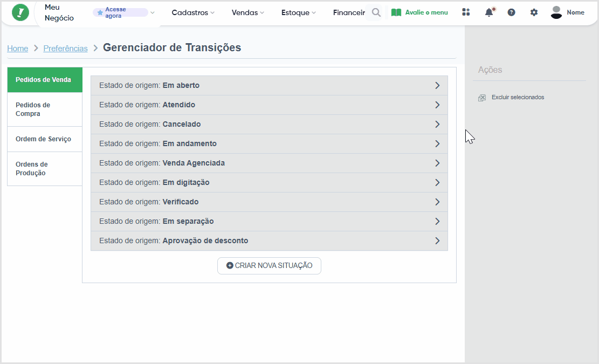Viewport: 599px width, 364px height.
Task: Click the star icon in Acesse agora
Action: pos(100,12)
